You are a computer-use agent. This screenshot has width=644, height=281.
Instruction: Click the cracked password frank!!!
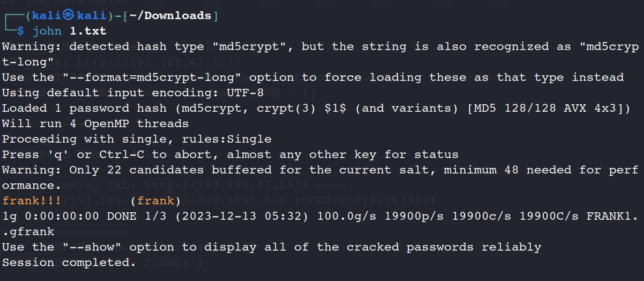tap(32, 201)
